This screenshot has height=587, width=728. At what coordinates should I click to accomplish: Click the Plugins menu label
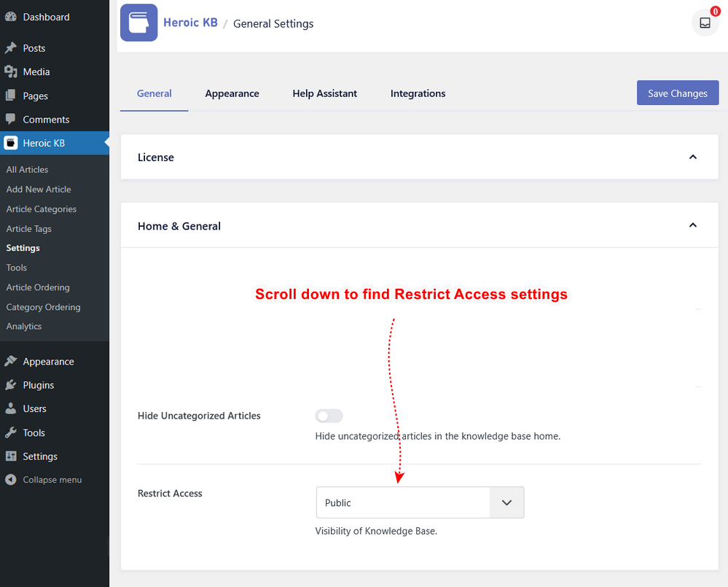[x=39, y=385]
